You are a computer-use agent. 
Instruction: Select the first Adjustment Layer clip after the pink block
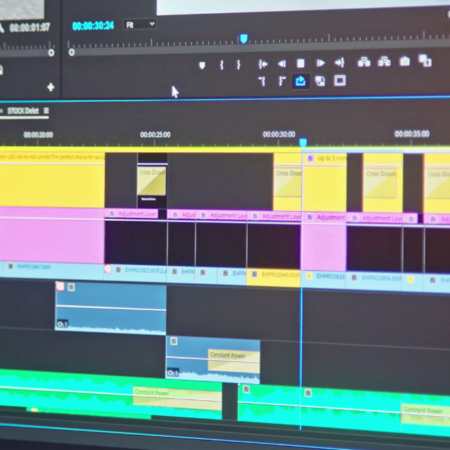click(x=131, y=214)
